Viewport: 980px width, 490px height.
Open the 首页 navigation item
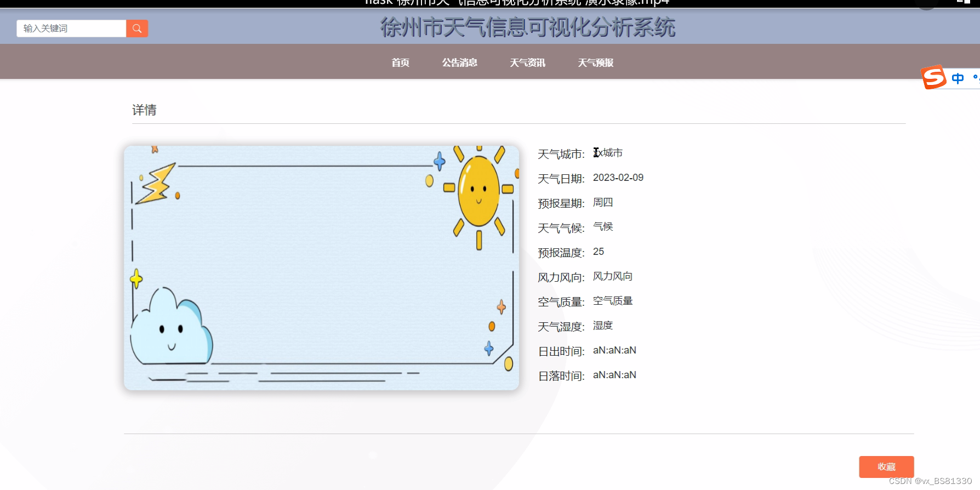click(400, 62)
